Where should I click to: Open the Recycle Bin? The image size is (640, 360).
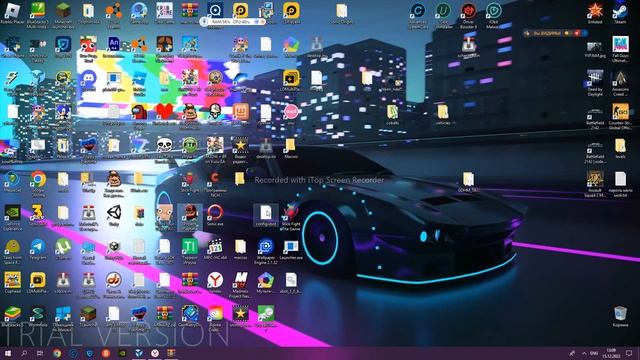[x=620, y=314]
